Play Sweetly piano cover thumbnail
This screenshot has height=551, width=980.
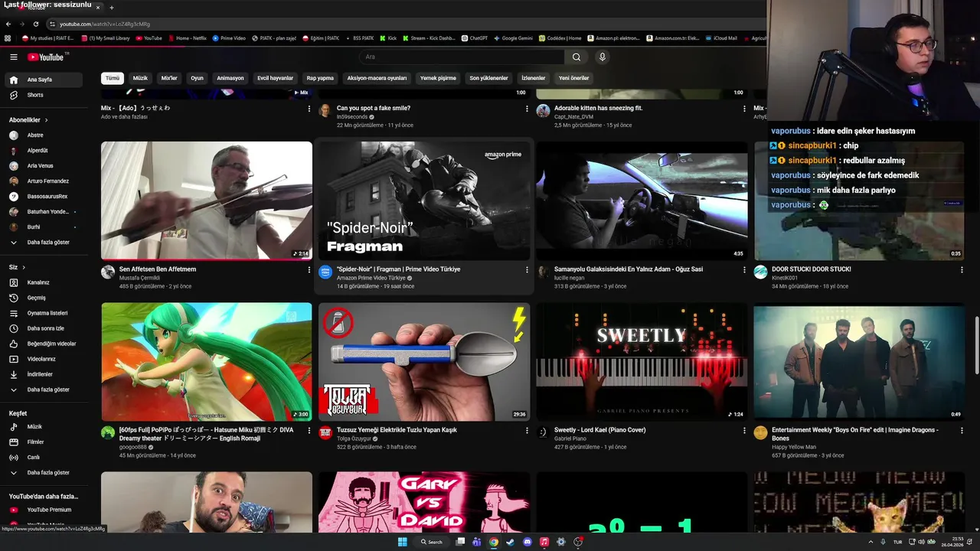(x=642, y=362)
